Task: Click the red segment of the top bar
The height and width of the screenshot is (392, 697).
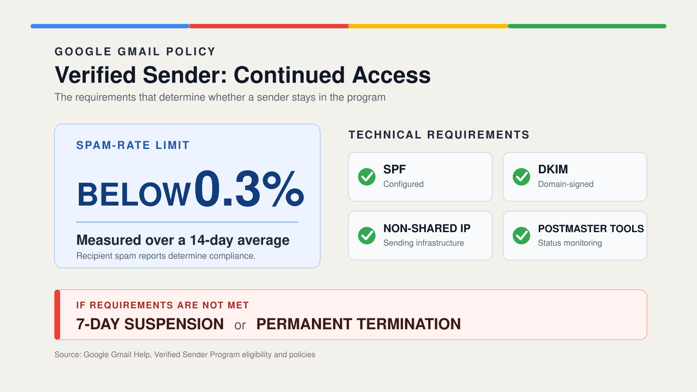Action: coord(269,26)
